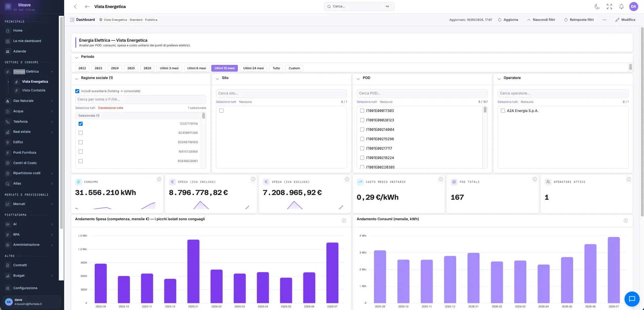Open the chat support bubble
Screen dimensions: 644x310
coord(632,299)
